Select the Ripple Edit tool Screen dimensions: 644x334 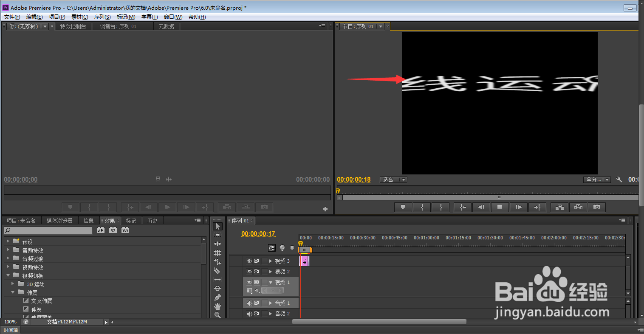coord(217,244)
